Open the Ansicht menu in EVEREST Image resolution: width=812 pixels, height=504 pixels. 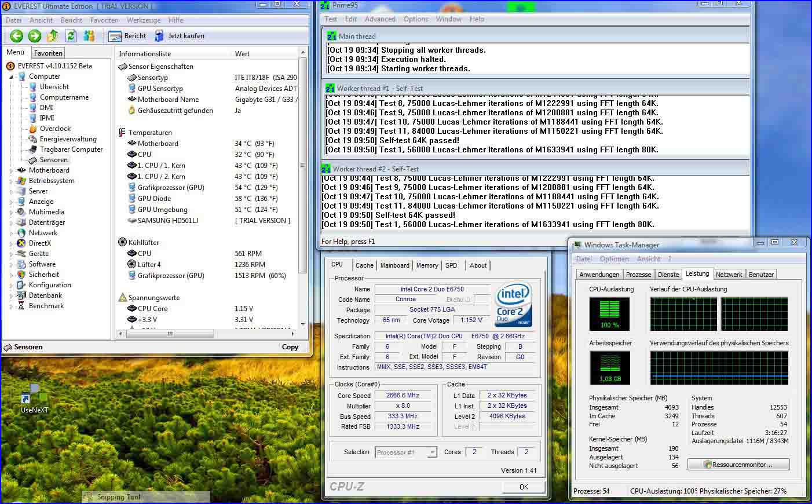click(41, 20)
